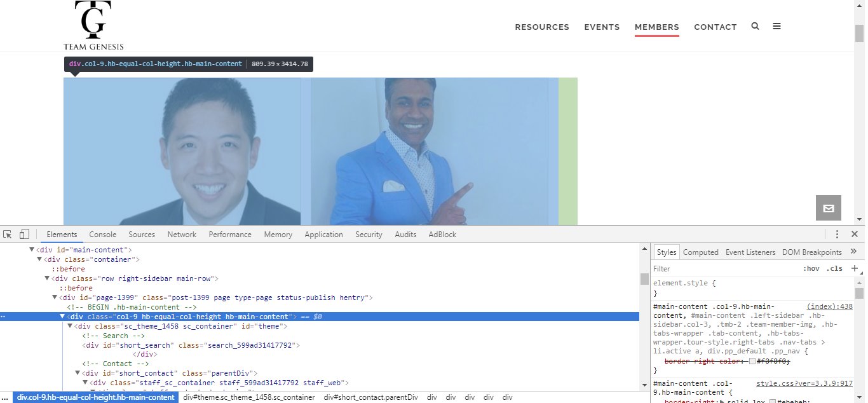Switch to the Network tab

pyautogui.click(x=182, y=234)
